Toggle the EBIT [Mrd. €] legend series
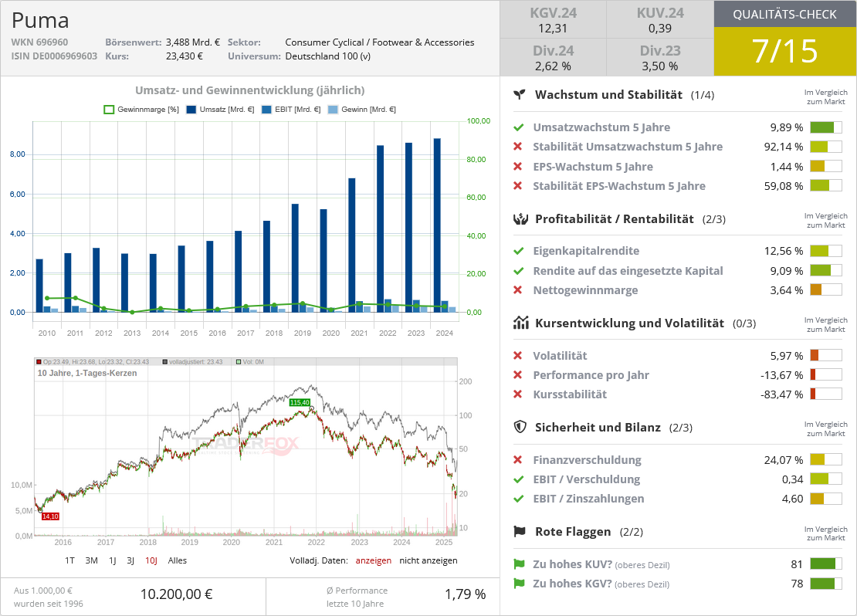 [291, 110]
